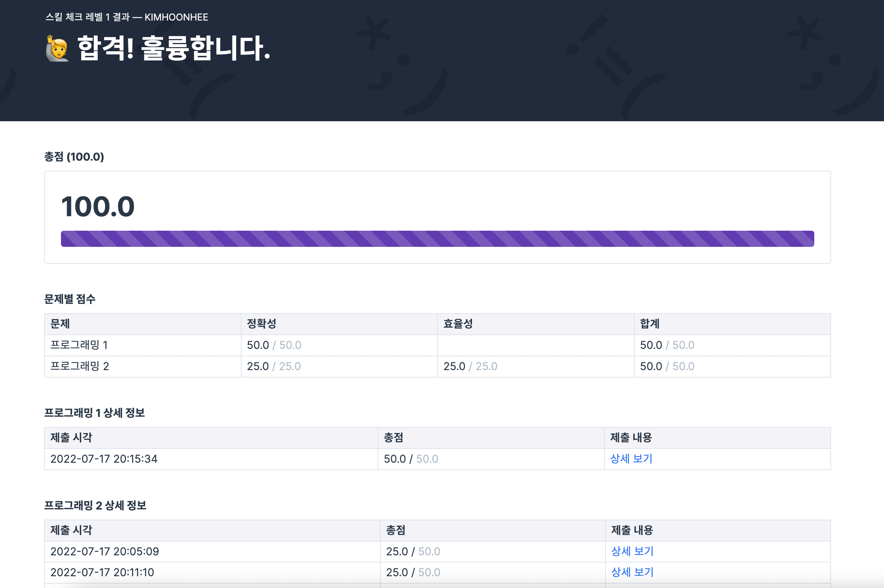Click the timestamp 2022-07-17 20:15:34

point(104,459)
